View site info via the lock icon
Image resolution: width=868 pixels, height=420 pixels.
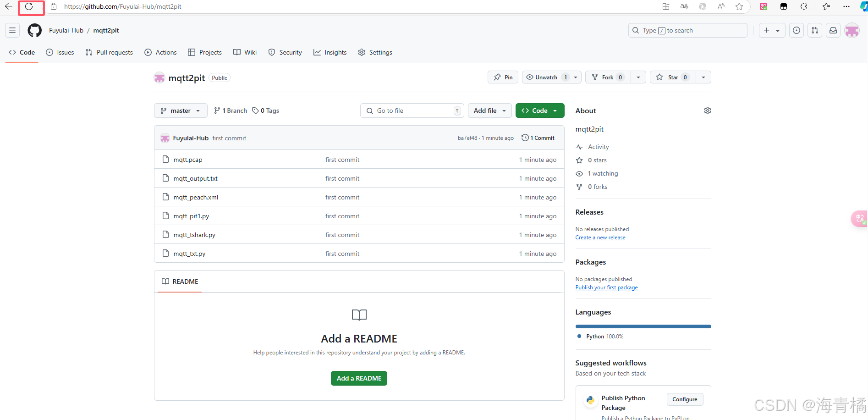(x=54, y=6)
